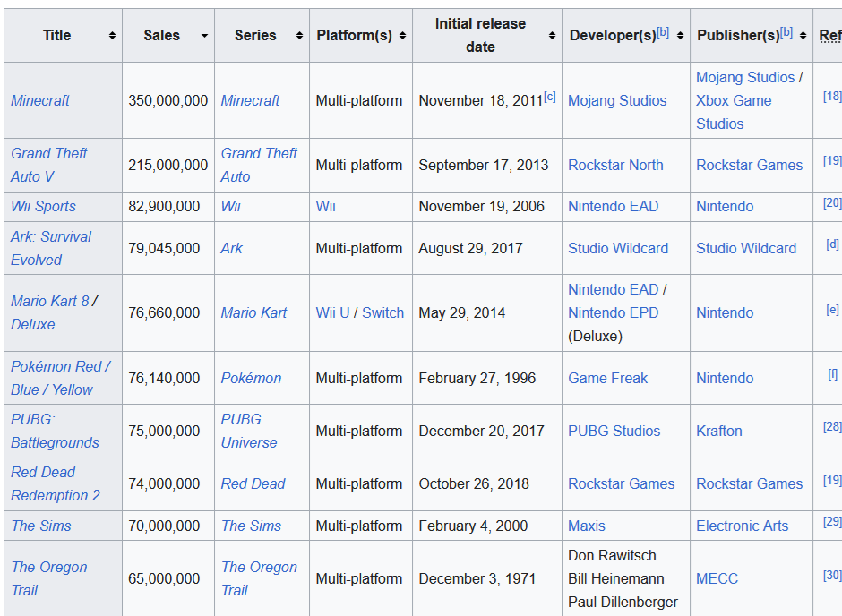Sort by Publisher(s) column arrows
This screenshot has width=842, height=616.
click(803, 36)
